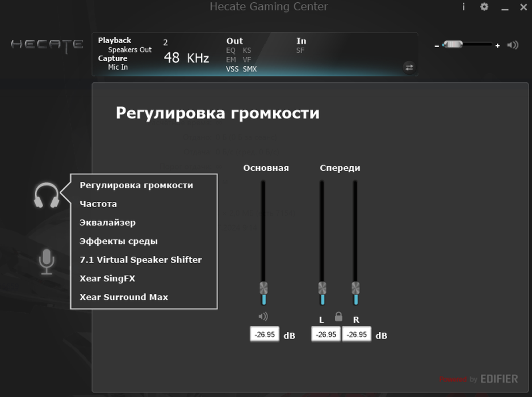Viewport: 532px width, 397px height.
Task: Click the SF indicator under In
Action: [x=300, y=50]
